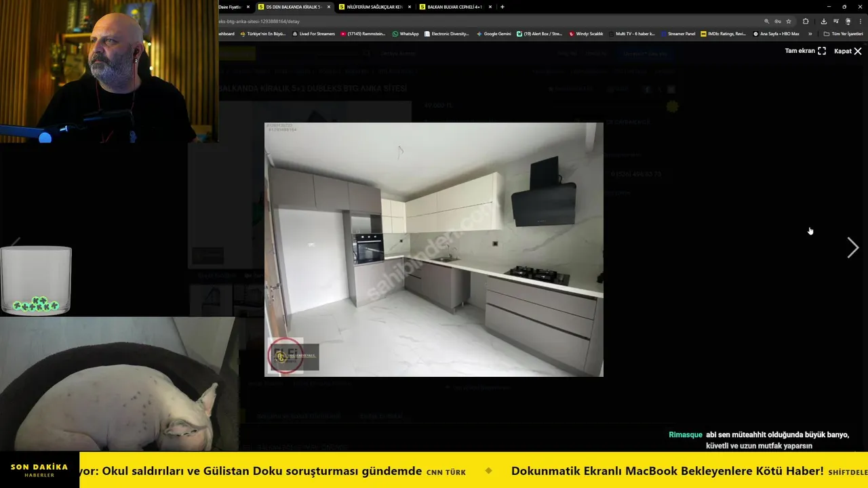The image size is (868, 488).
Task: Open the WhatsApp bookmark
Action: click(406, 34)
